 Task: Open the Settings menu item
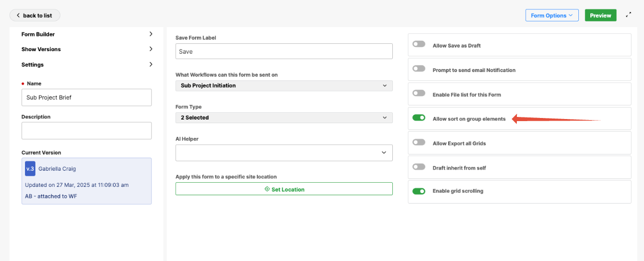click(86, 65)
